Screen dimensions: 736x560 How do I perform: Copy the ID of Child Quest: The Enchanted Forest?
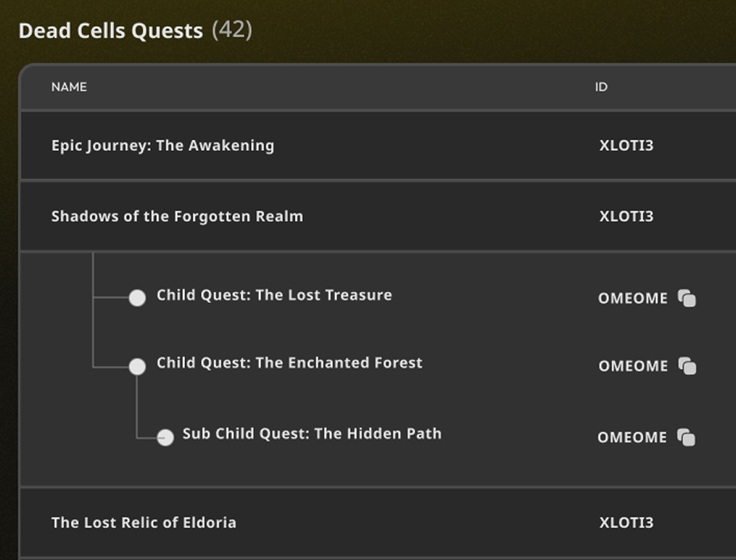pyautogui.click(x=687, y=366)
